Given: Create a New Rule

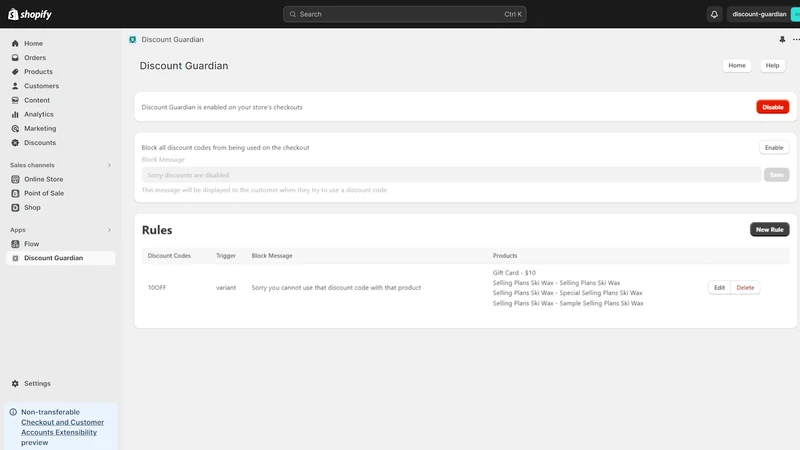Looking at the screenshot, I should [x=769, y=230].
